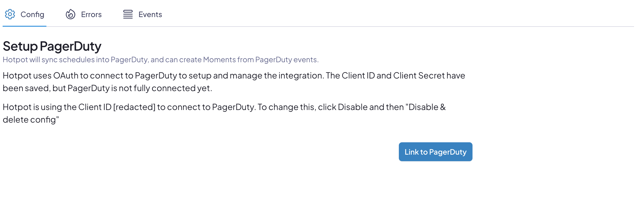Screen dimensions: 644x199
Task: Click the words "delete config" on the last line
Action: tap(29, 120)
